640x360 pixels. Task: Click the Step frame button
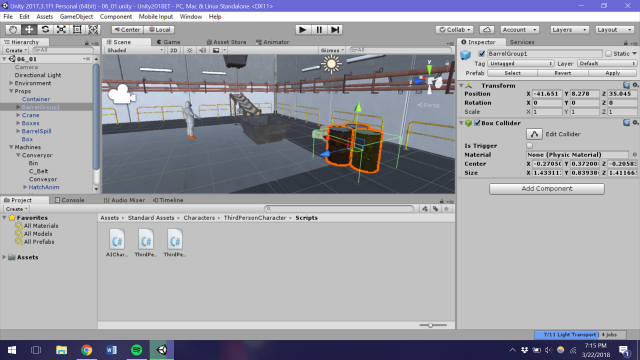point(335,30)
